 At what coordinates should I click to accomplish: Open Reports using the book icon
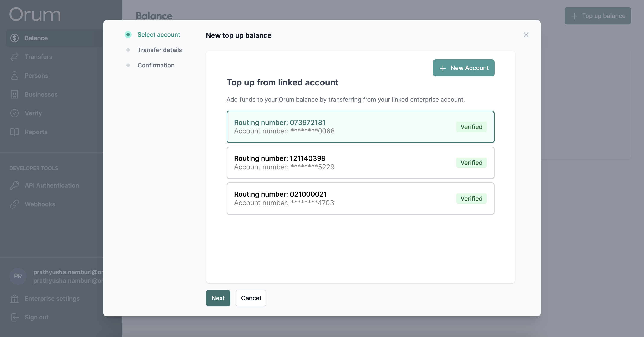click(x=15, y=132)
